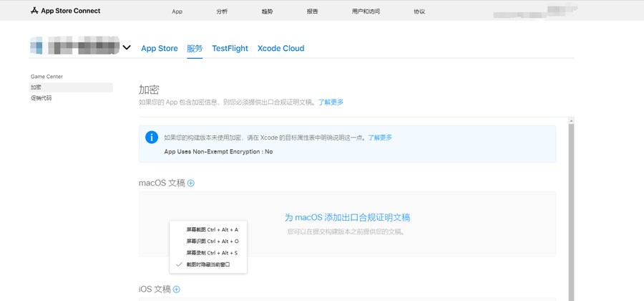Click 了解更多 link in info notice

click(x=380, y=138)
